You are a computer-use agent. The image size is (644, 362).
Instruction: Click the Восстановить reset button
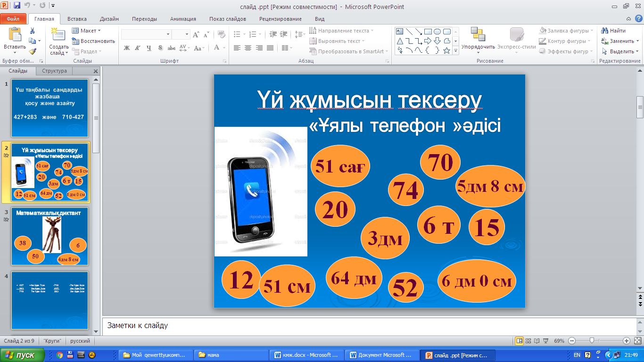(x=93, y=41)
